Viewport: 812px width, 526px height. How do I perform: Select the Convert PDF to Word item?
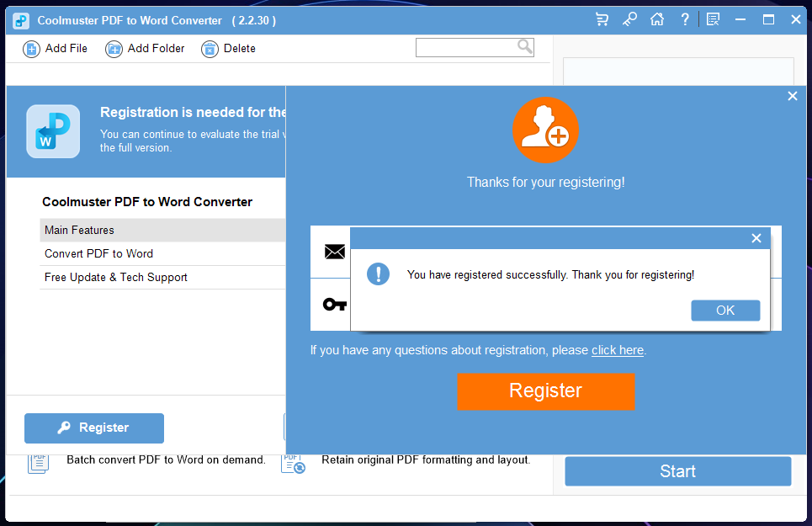pyautogui.click(x=162, y=253)
